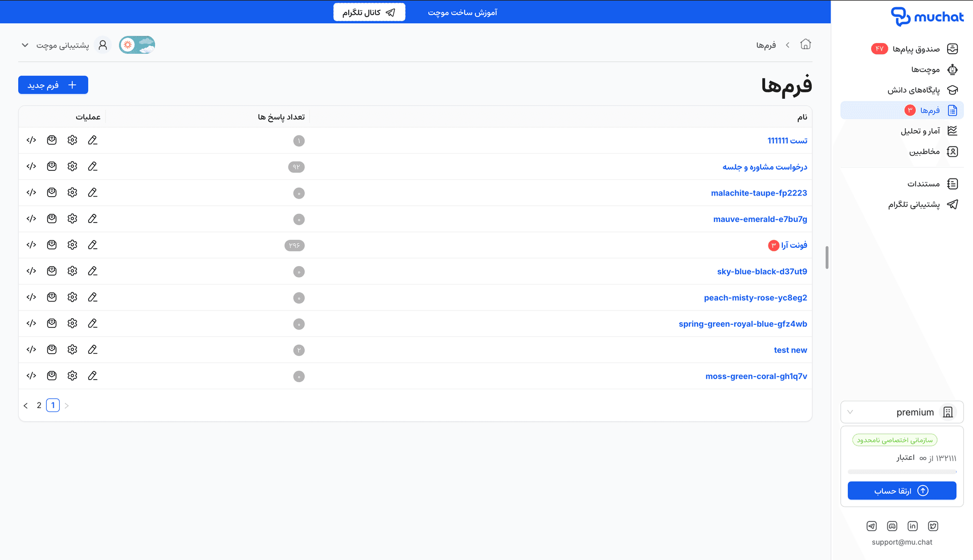Click the سازمانی اختصاصی نامحدود plan tag
973x560 pixels.
point(894,440)
